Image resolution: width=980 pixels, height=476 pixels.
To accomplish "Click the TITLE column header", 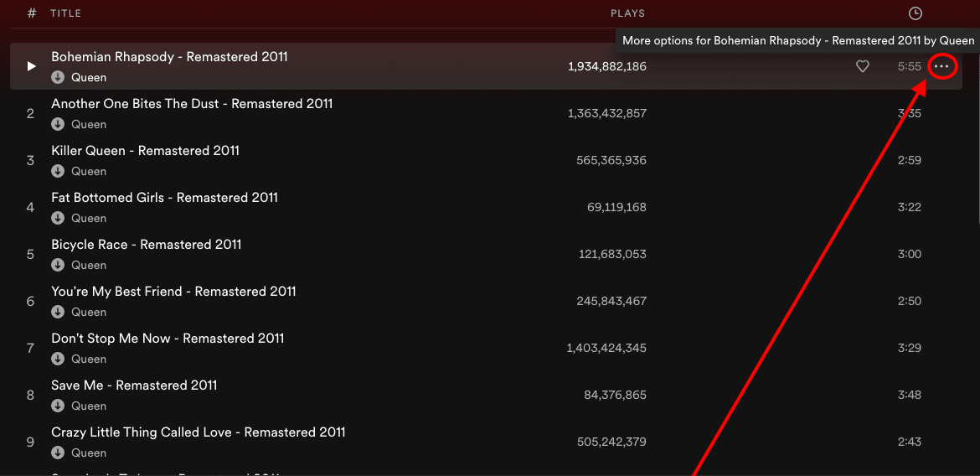I will (65, 13).
